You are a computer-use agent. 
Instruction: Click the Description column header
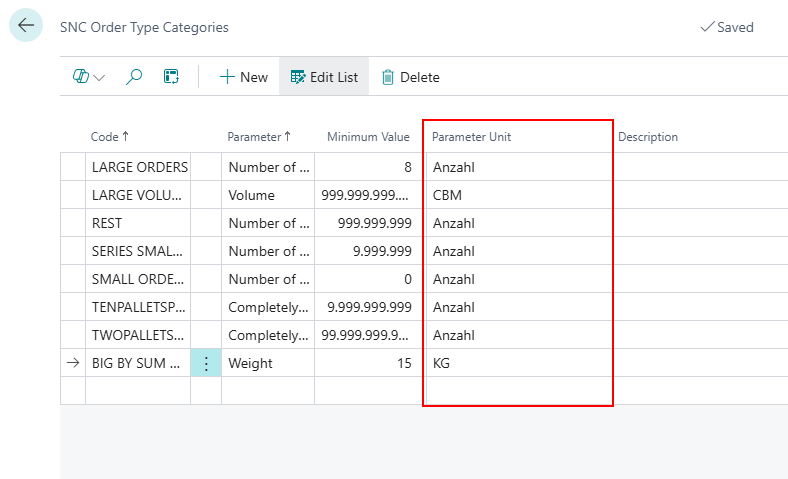[647, 137]
